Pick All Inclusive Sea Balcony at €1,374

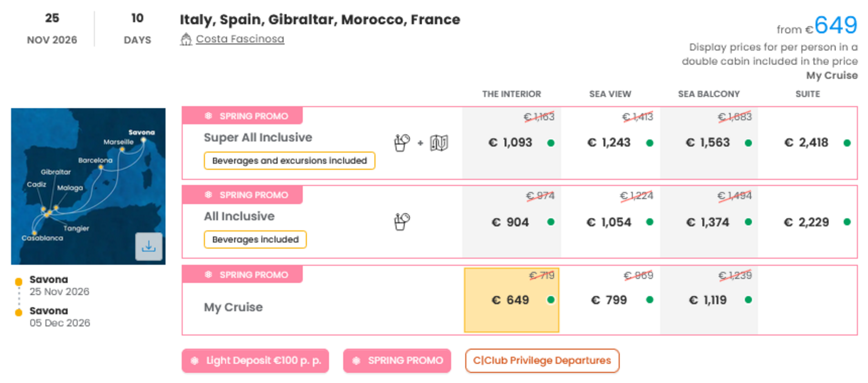click(708, 222)
